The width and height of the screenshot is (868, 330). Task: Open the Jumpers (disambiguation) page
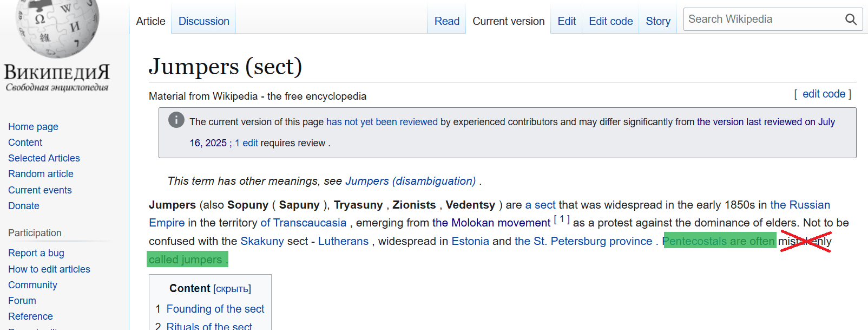pyautogui.click(x=411, y=180)
